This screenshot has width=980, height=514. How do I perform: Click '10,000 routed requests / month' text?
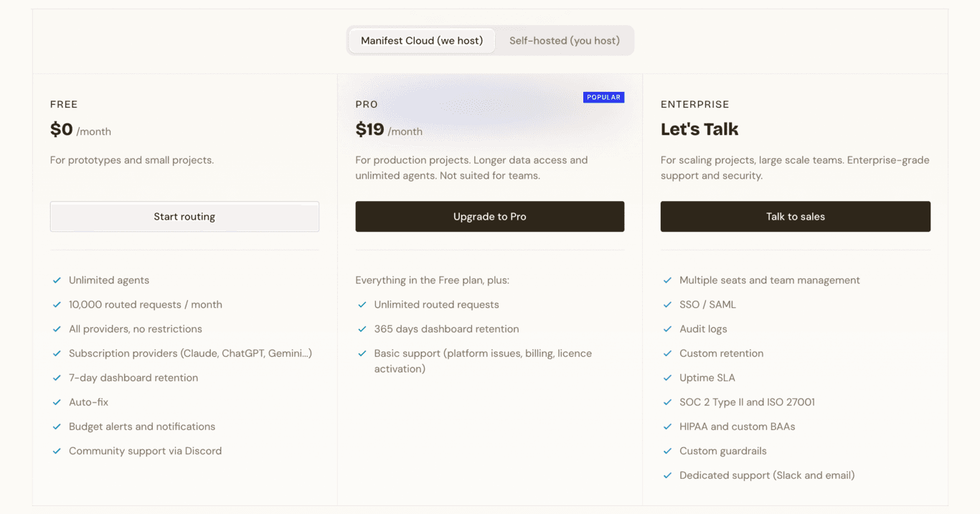(x=146, y=305)
